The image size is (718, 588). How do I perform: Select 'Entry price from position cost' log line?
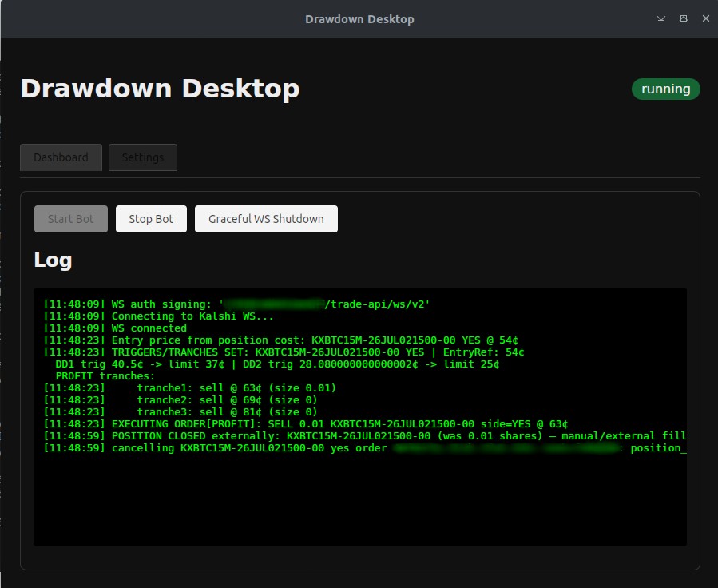(x=280, y=340)
